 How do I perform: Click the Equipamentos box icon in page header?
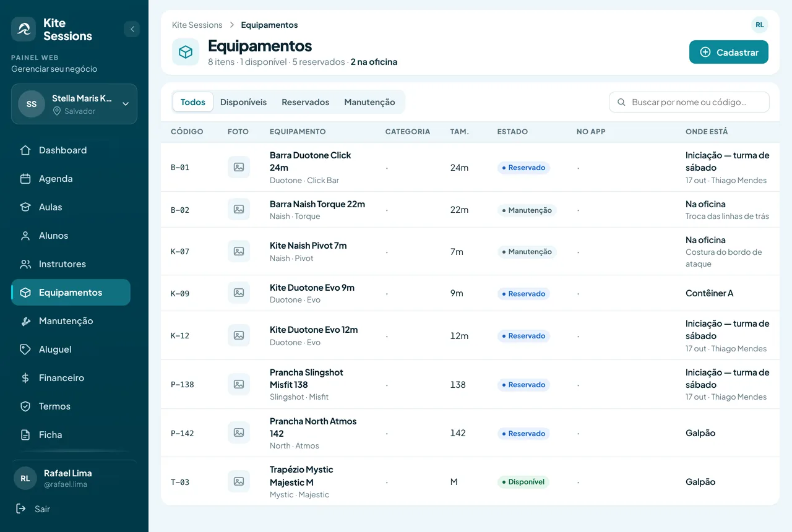(186, 52)
